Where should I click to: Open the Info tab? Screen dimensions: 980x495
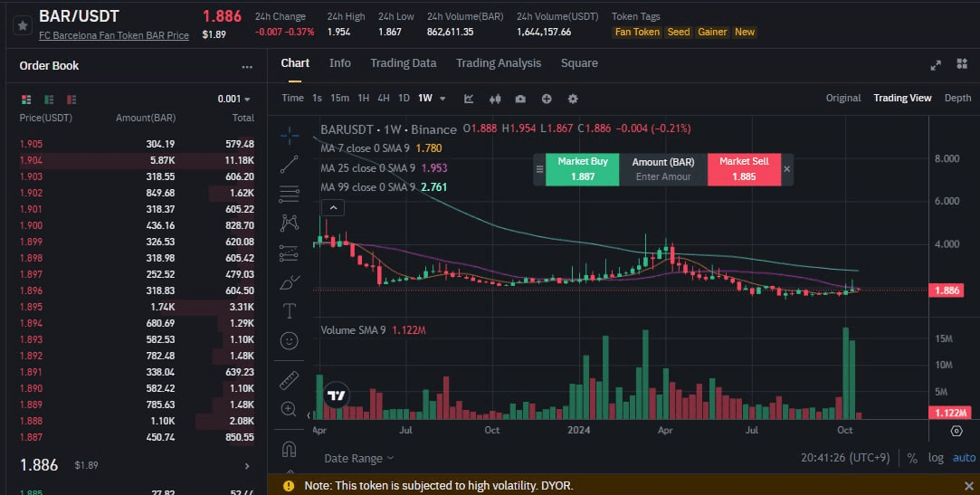click(340, 63)
